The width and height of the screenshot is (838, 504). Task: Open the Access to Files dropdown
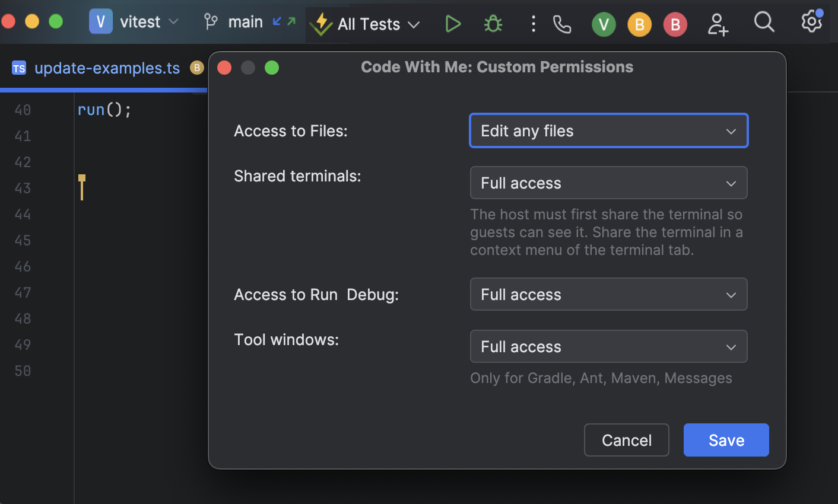pos(608,130)
